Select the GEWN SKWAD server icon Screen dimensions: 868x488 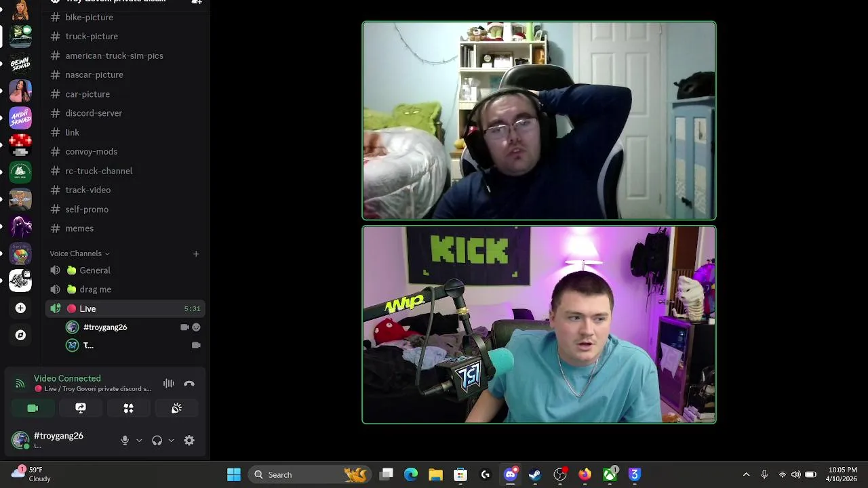[20, 64]
